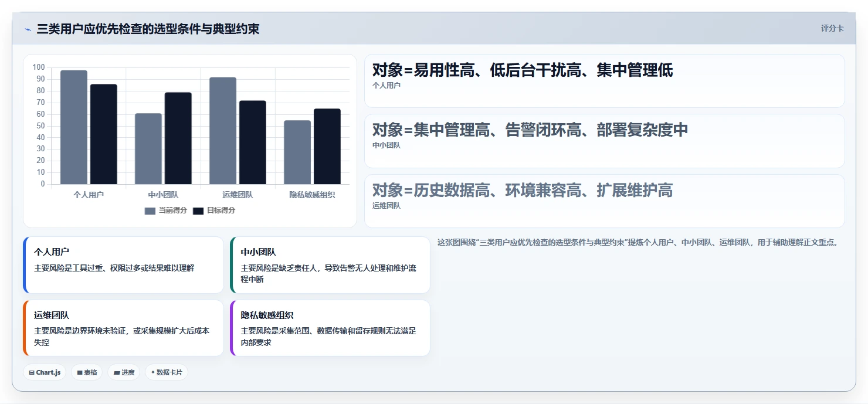Click the 表格 tag chip

(87, 372)
